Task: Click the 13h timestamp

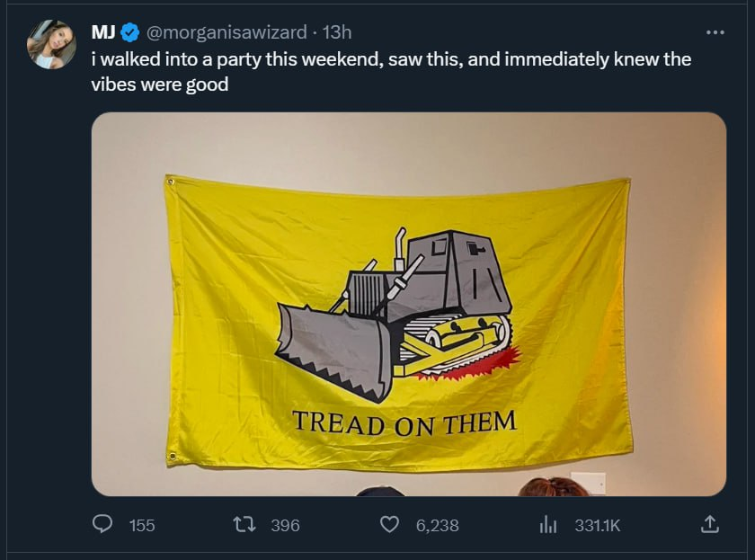Action: (x=337, y=32)
